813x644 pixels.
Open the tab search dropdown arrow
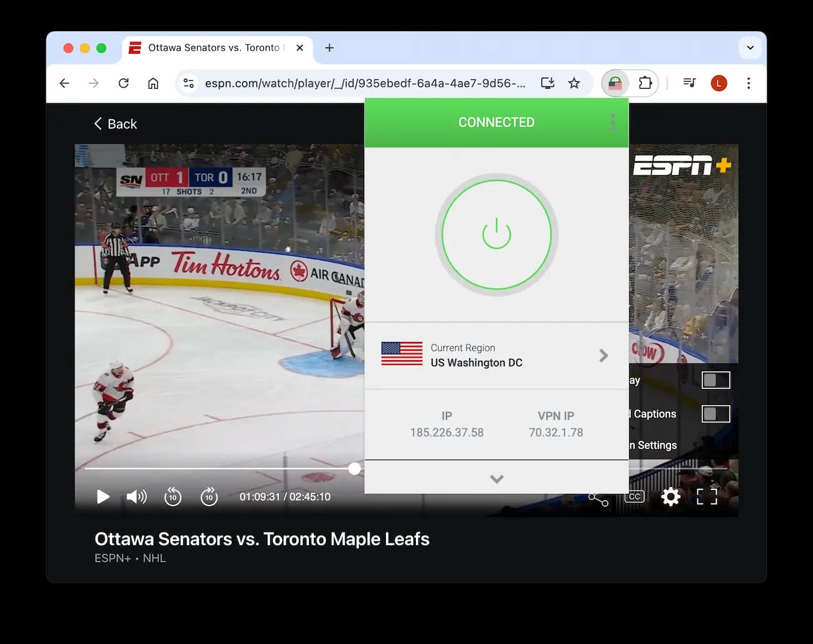point(750,48)
